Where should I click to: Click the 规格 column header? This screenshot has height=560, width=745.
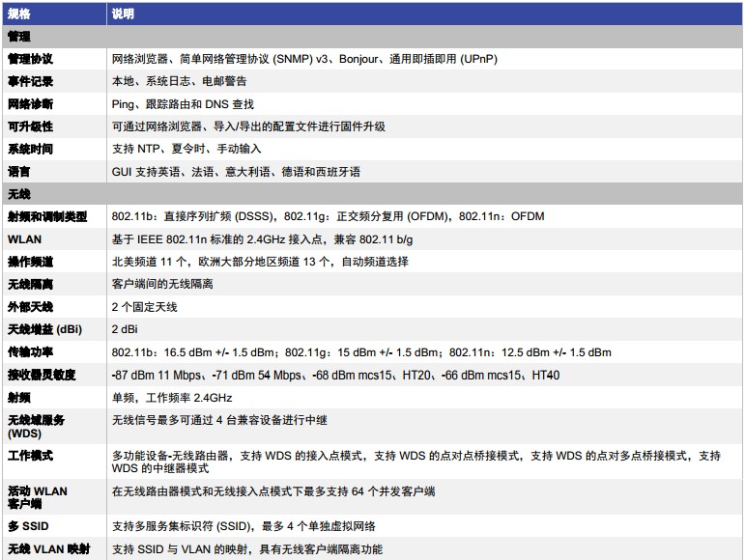click(19, 14)
